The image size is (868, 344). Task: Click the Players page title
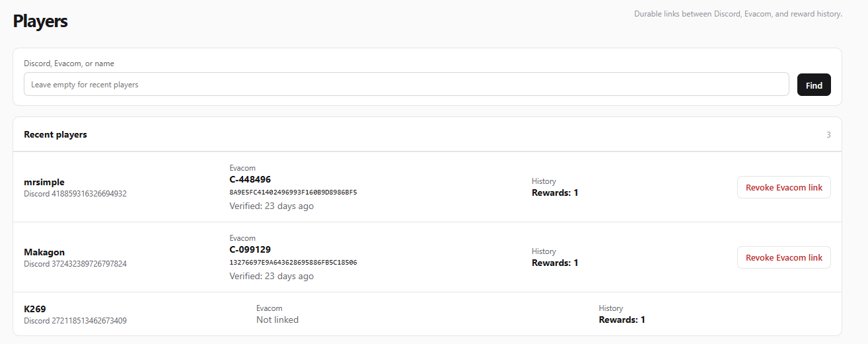tap(40, 21)
